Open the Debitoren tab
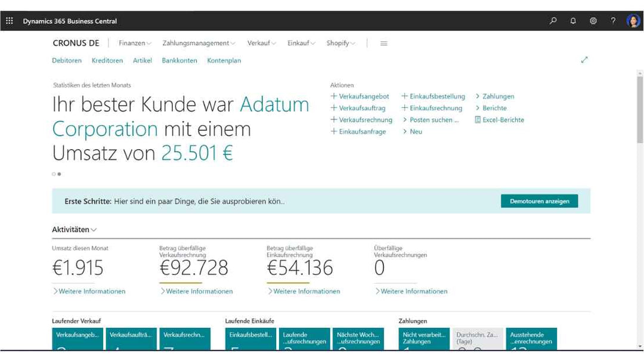Image resolution: width=644 pixels, height=362 pixels. (x=67, y=60)
